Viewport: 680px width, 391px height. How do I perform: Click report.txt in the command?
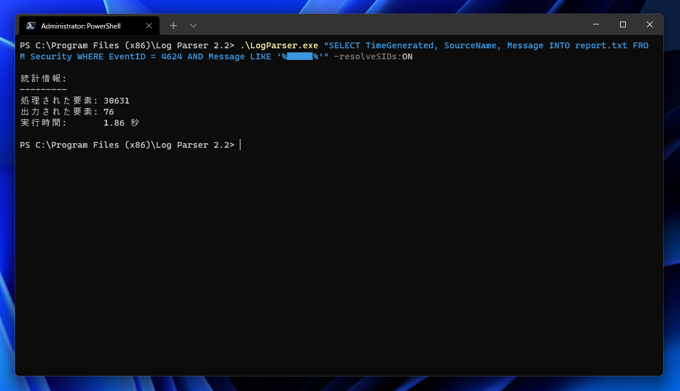point(601,46)
